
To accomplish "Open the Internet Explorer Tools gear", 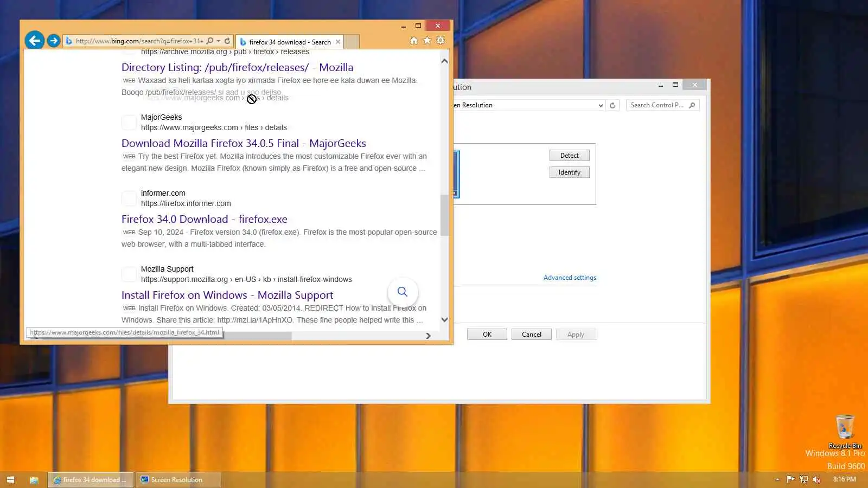I will pos(441,41).
